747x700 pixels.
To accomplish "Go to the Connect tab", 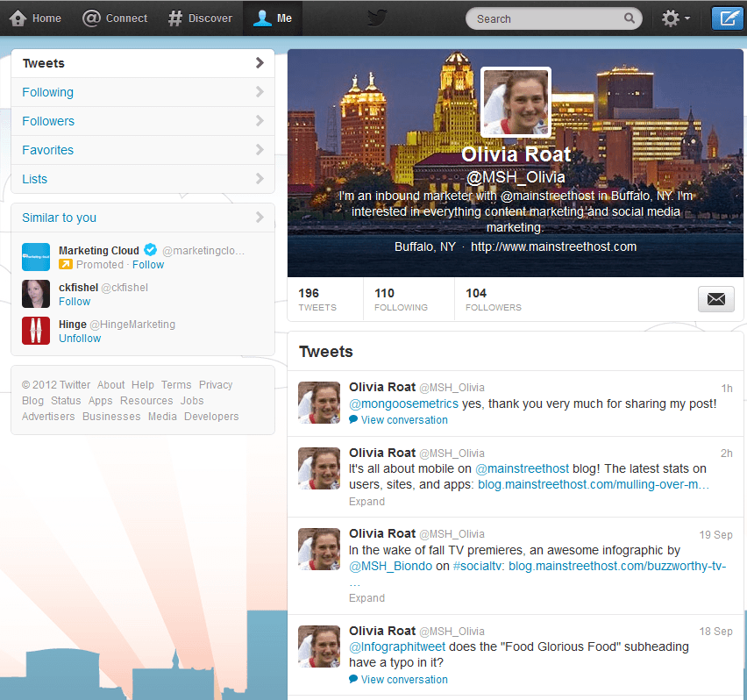I will pos(115,18).
